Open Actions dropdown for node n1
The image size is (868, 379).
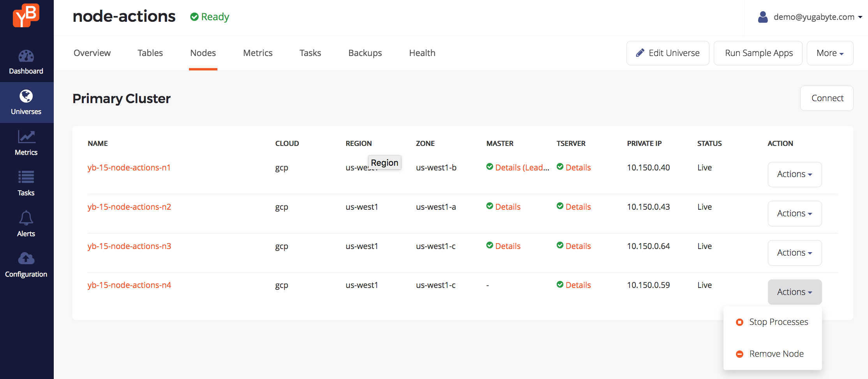[x=795, y=174]
